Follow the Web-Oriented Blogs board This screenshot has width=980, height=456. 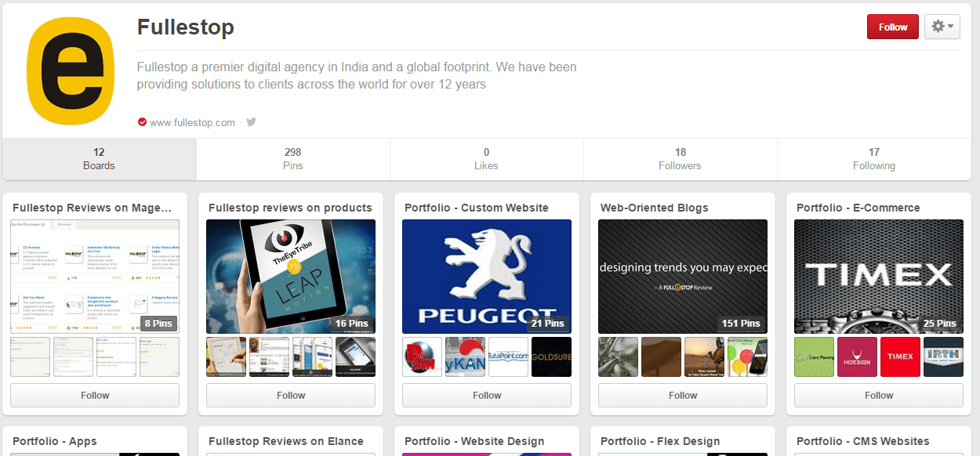point(683,396)
